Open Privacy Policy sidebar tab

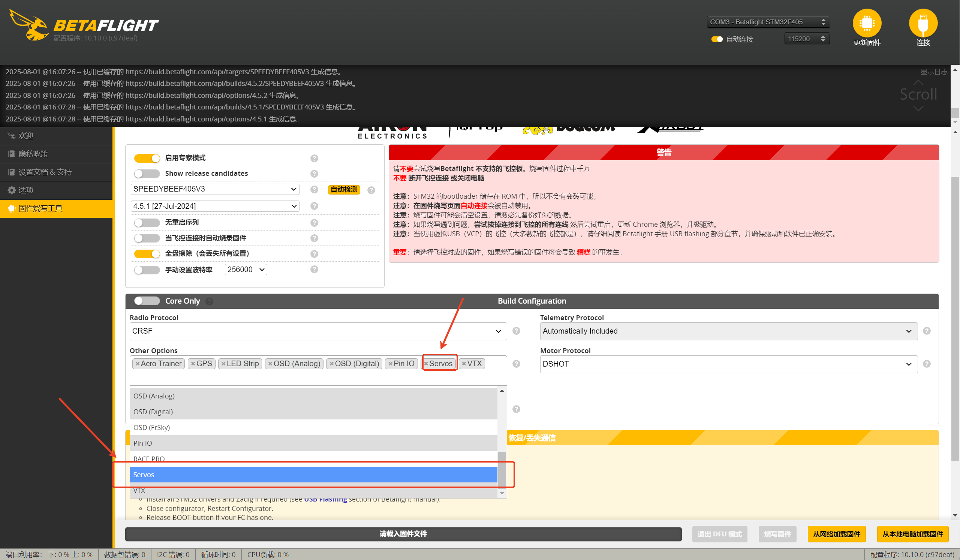56,154
